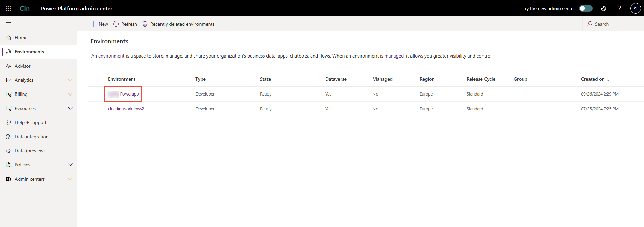Open Resources in sidebar
The image size is (644, 227).
[25, 108]
